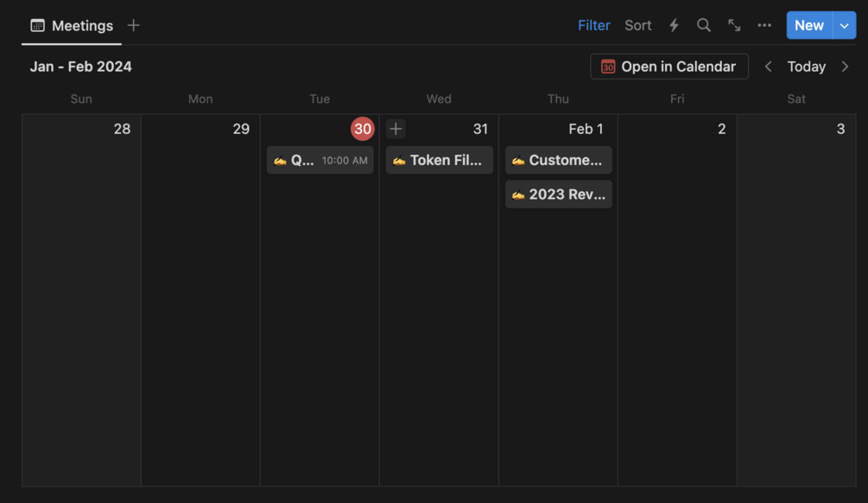Jump to Today in calendar
868x503 pixels.
pyautogui.click(x=807, y=67)
